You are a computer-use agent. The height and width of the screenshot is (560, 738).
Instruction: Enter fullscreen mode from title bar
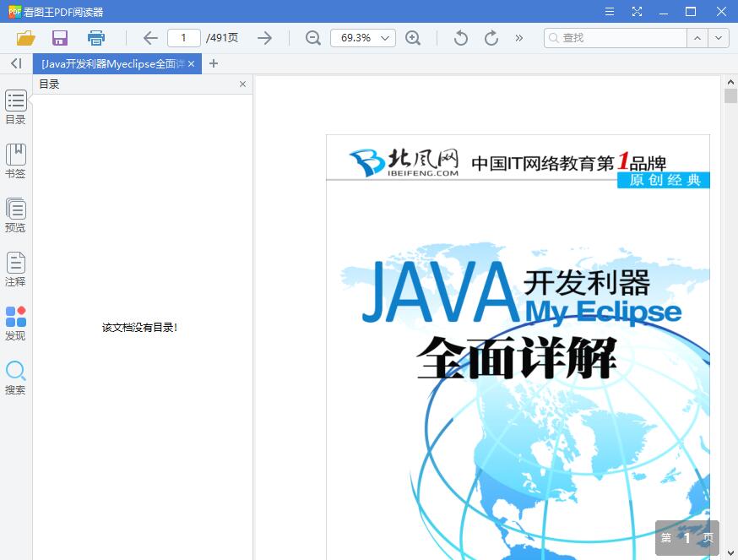point(637,11)
